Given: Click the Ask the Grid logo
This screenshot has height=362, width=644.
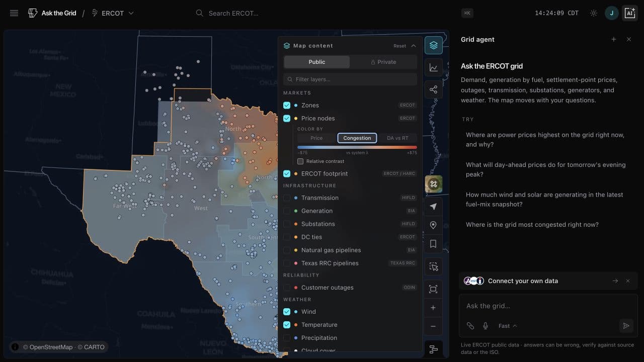Looking at the screenshot, I should tap(52, 13).
